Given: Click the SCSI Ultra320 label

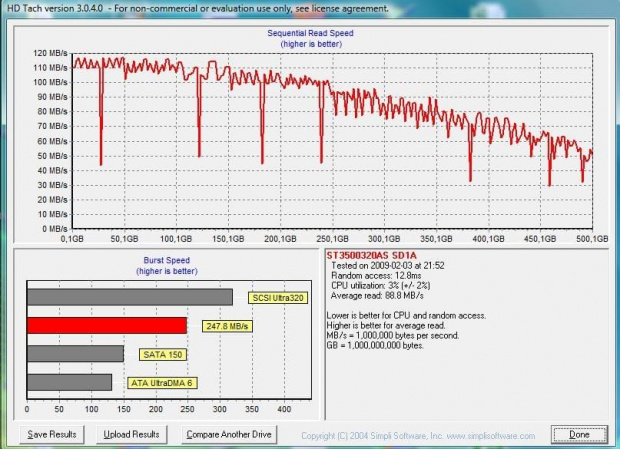Looking at the screenshot, I should pos(278,298).
